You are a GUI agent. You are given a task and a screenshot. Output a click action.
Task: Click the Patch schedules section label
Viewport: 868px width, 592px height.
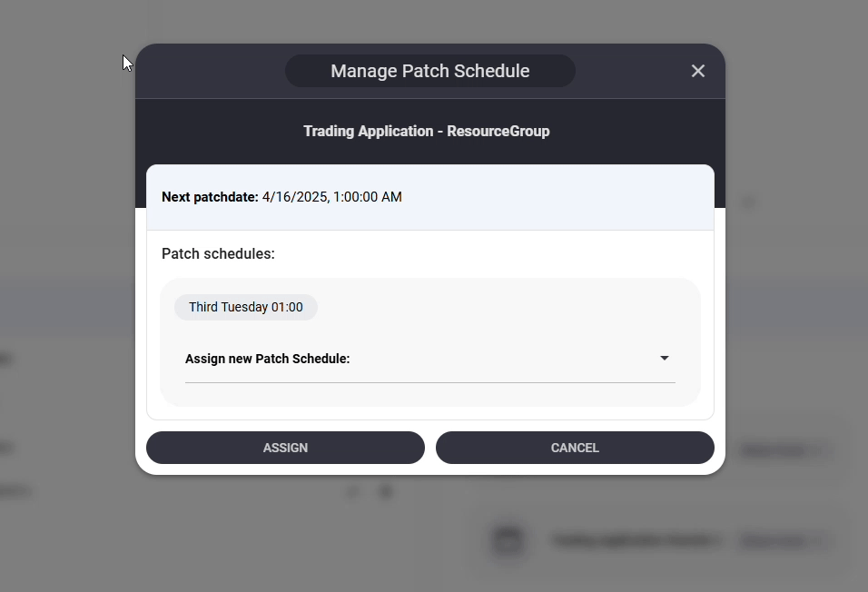(x=218, y=253)
